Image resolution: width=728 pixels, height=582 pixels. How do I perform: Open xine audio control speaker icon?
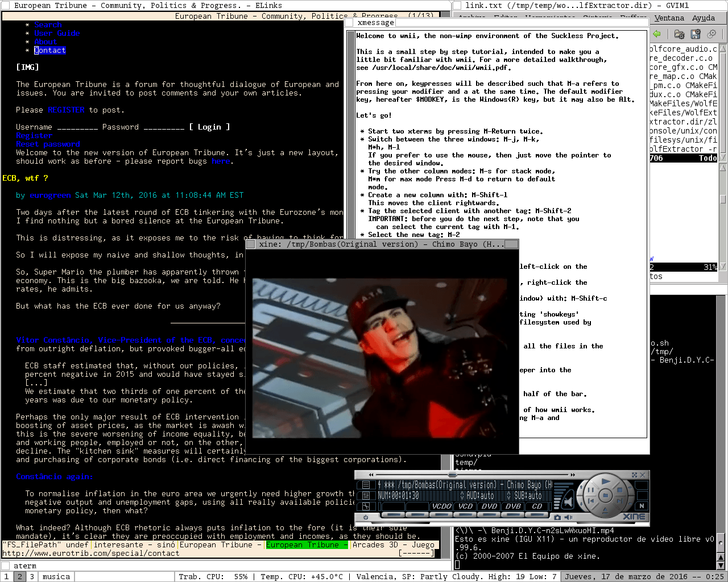coord(568,517)
